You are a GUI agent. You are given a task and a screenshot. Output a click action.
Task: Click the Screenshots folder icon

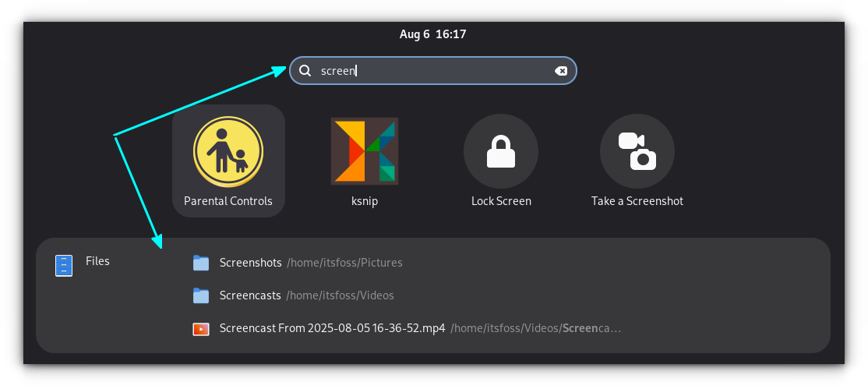[201, 263]
